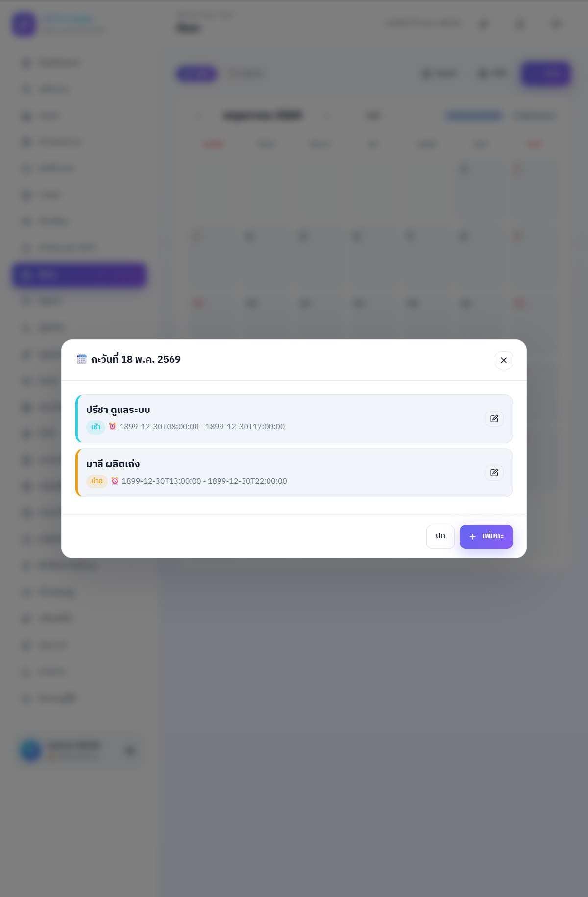This screenshot has width=588, height=897.
Task: Click the dialog title กะวันที่ 18 พ.ค. 2569
Action: tap(136, 359)
